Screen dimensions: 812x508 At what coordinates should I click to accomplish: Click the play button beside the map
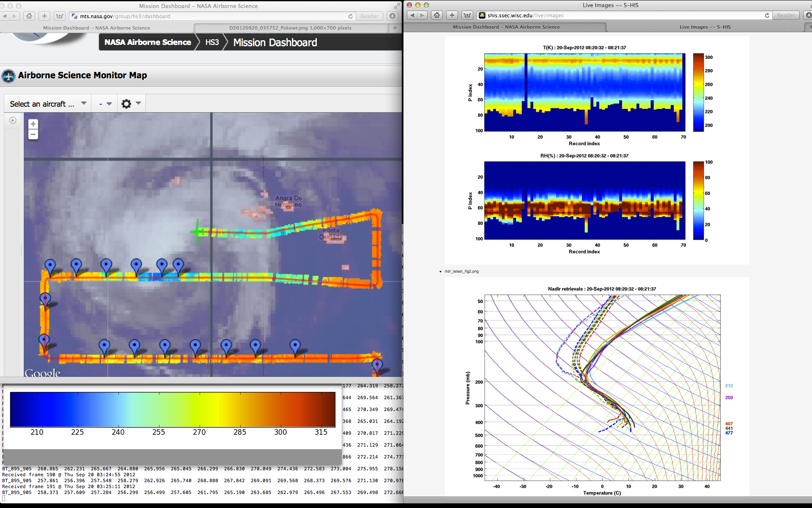click(13, 121)
